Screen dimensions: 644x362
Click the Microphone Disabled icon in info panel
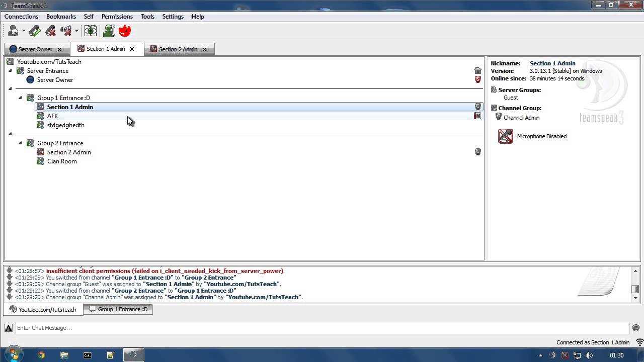tap(505, 136)
